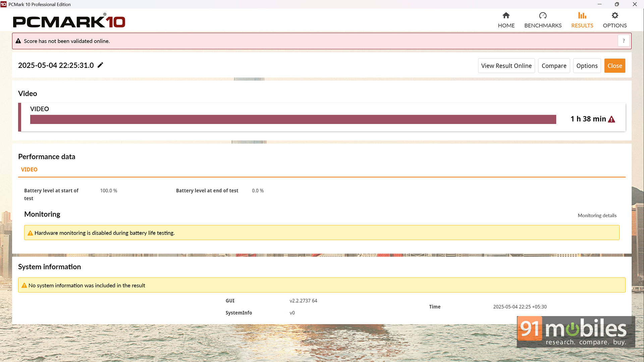Screen dimensions: 644x362
Task: Open the Monitoring details link
Action: tap(597, 216)
